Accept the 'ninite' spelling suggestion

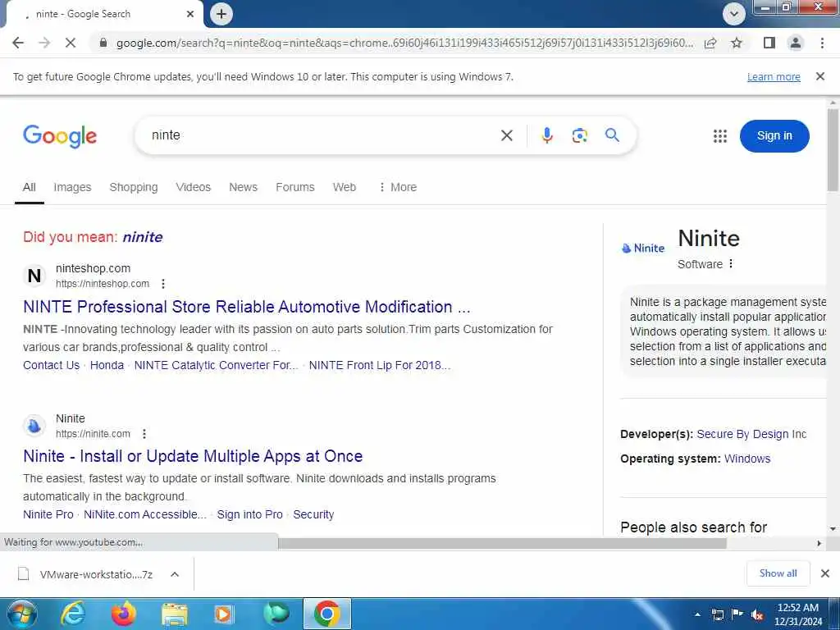143,237
